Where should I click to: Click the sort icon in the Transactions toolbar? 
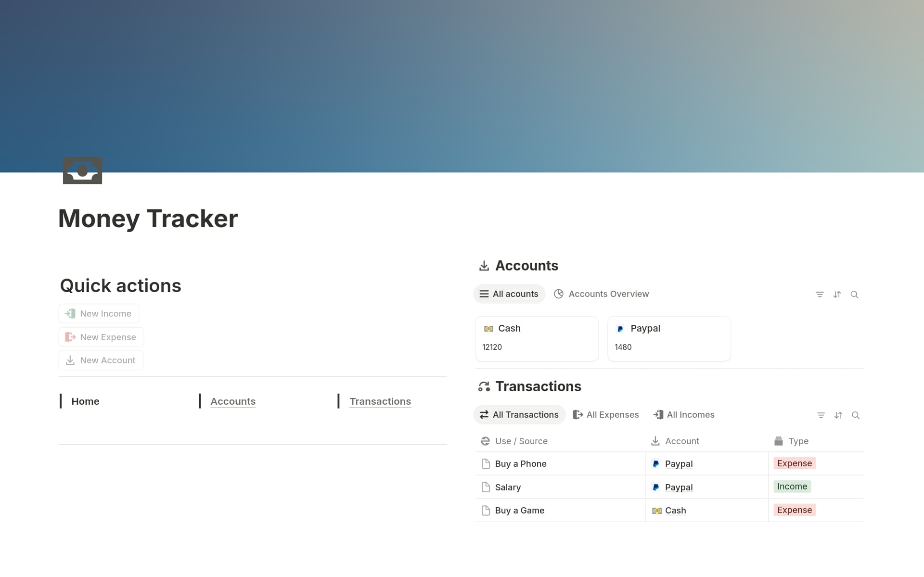click(838, 415)
